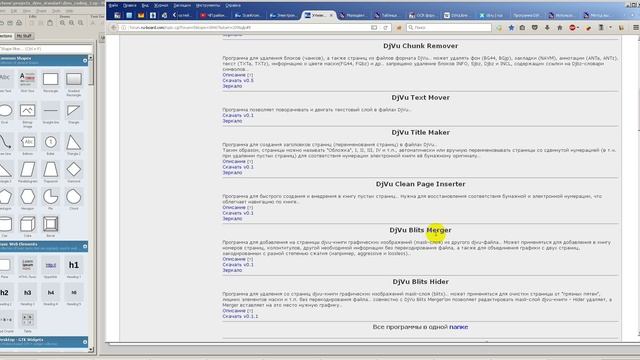Collapse the Basic Web Elements collection
This screenshot has width=640, height=360.
85,246
